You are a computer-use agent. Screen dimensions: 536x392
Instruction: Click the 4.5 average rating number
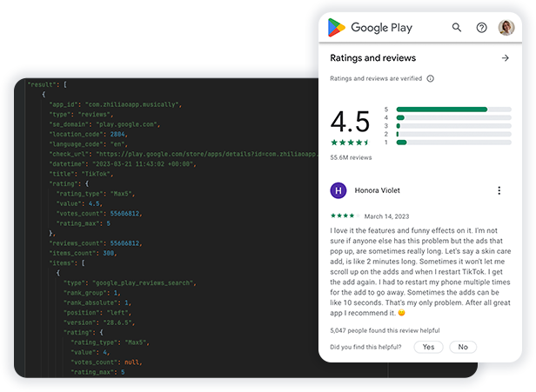click(x=350, y=122)
